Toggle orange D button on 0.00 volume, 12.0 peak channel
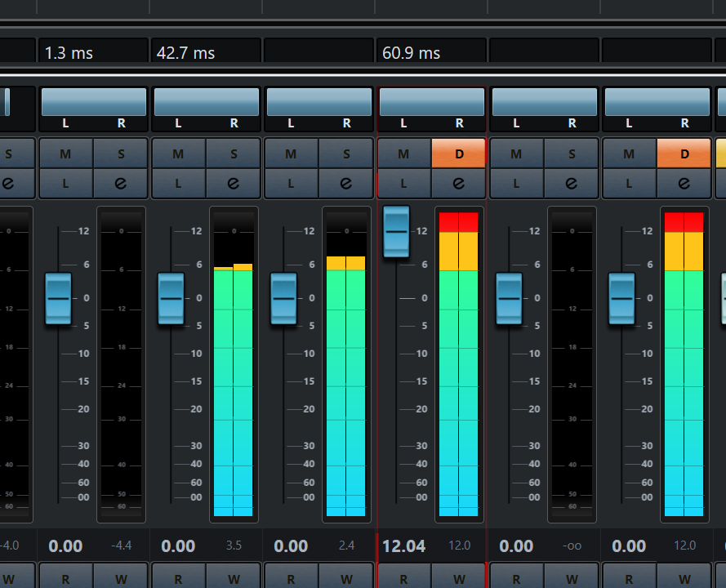 684,154
